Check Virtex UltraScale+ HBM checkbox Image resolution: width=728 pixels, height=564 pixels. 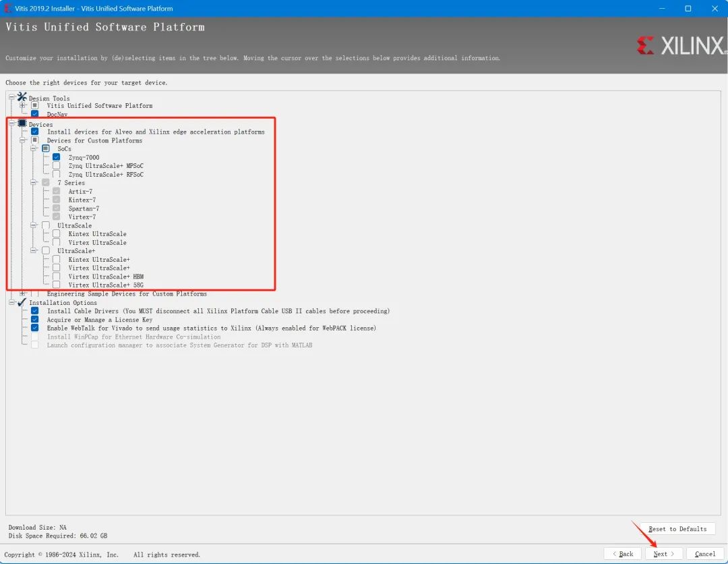pyautogui.click(x=56, y=277)
